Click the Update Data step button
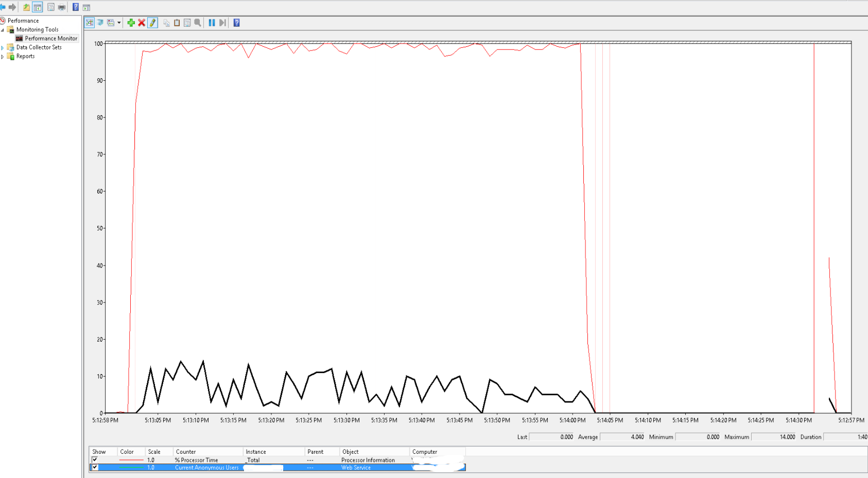This screenshot has width=868, height=478. coord(222,23)
